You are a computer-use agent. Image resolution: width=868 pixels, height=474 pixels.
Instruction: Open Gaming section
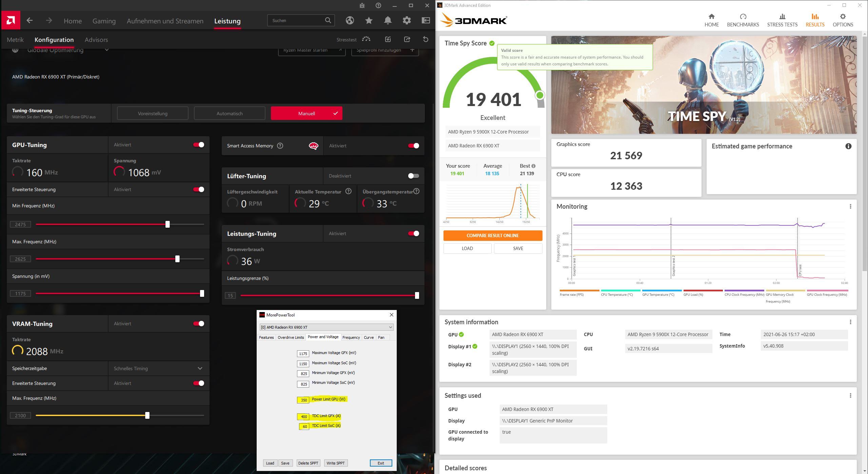click(x=104, y=21)
